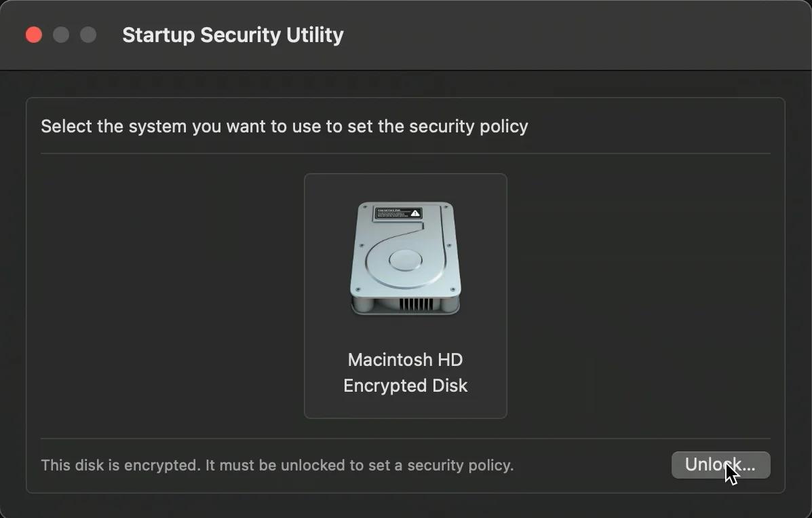This screenshot has width=812, height=518.
Task: Click empty title bar area right of the title
Action: coord(577,35)
